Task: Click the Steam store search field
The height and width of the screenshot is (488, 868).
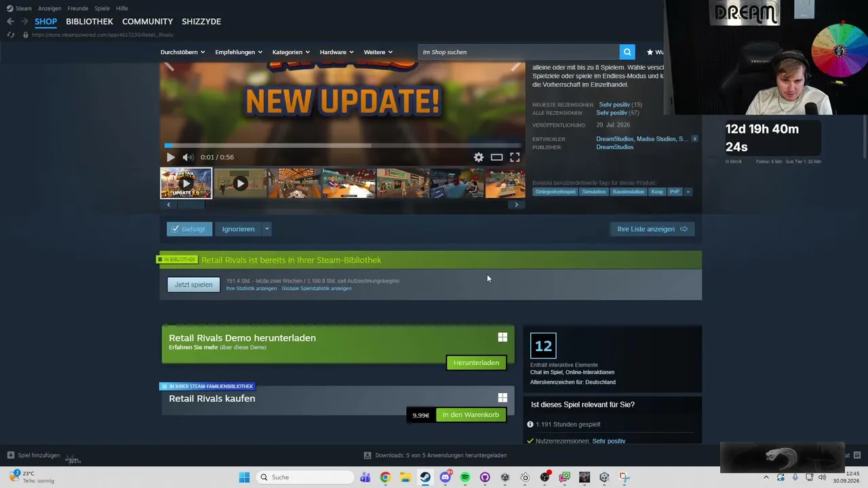Action: pos(519,52)
